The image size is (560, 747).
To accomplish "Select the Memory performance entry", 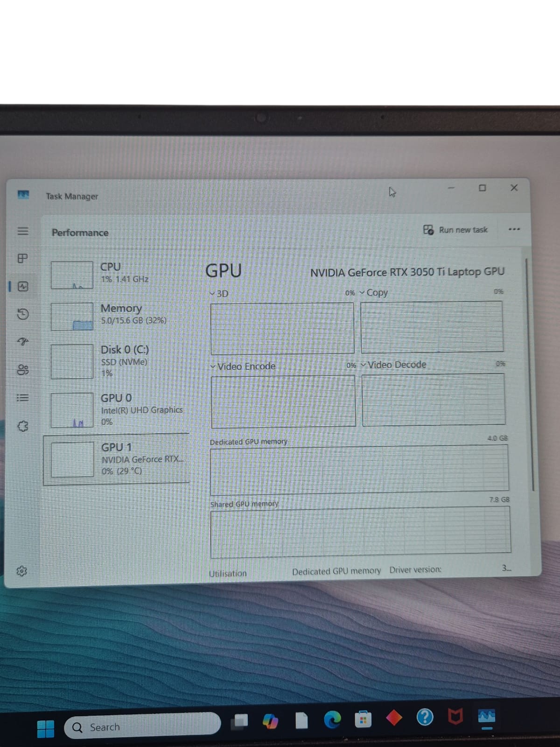I will click(117, 316).
